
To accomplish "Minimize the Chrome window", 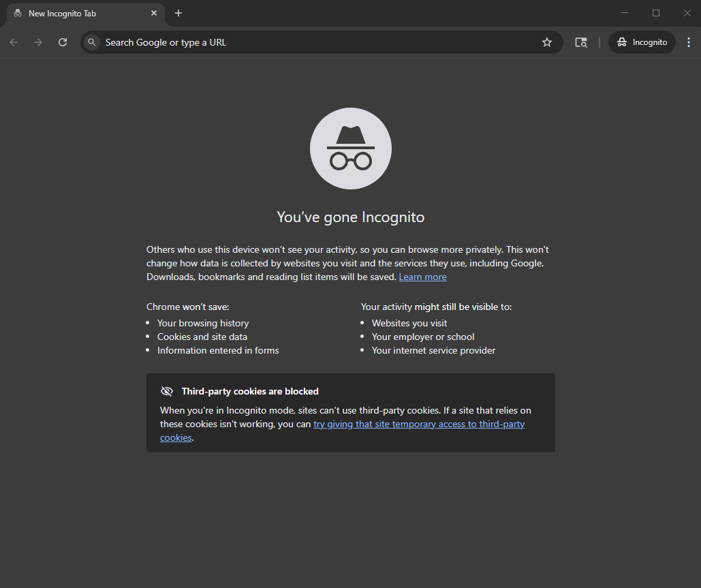I will coord(625,13).
